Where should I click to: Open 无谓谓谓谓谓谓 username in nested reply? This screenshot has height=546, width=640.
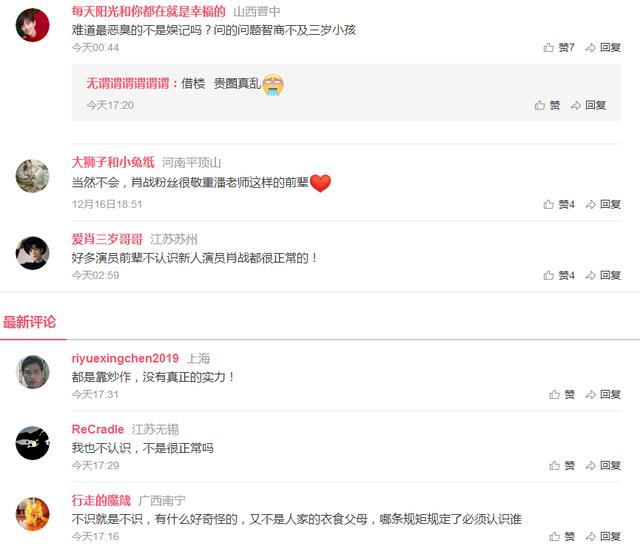(127, 84)
